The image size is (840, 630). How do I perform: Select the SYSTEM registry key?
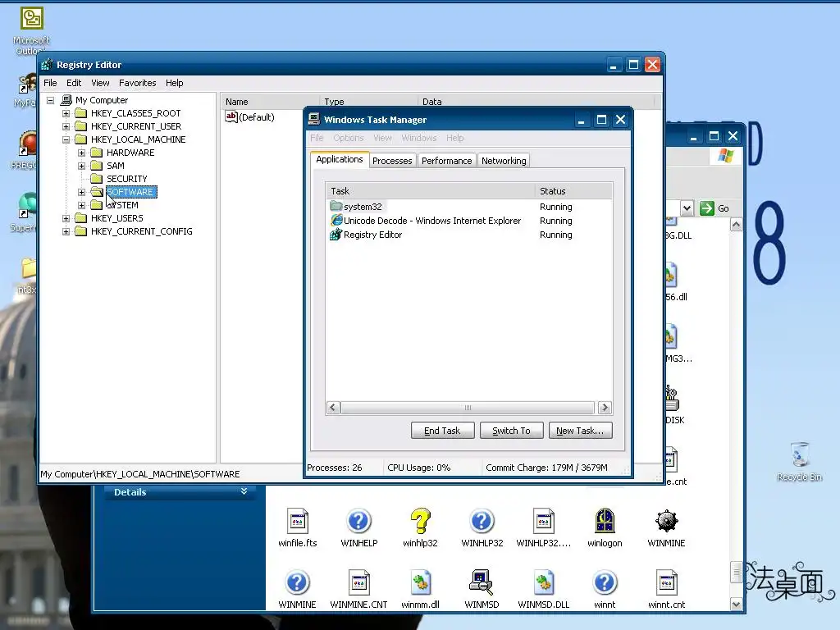click(123, 205)
